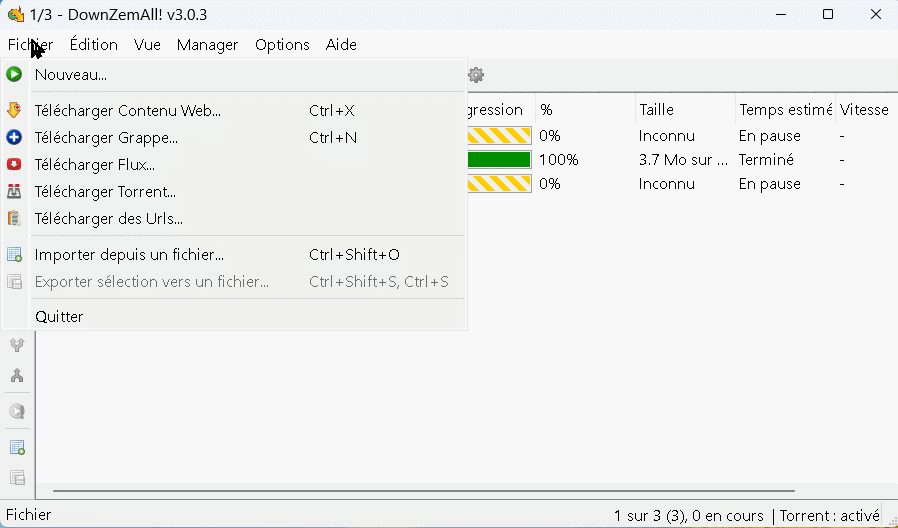Click the green 100% progress bar
This screenshot has width=898, height=528.
tap(499, 160)
